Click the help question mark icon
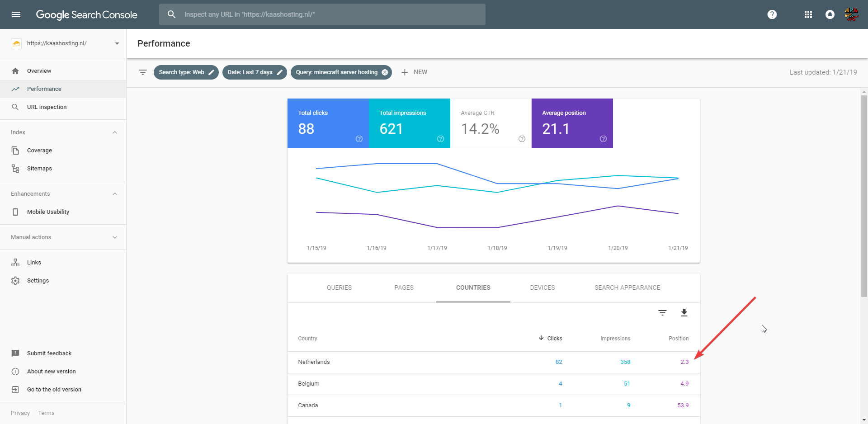 pos(772,14)
